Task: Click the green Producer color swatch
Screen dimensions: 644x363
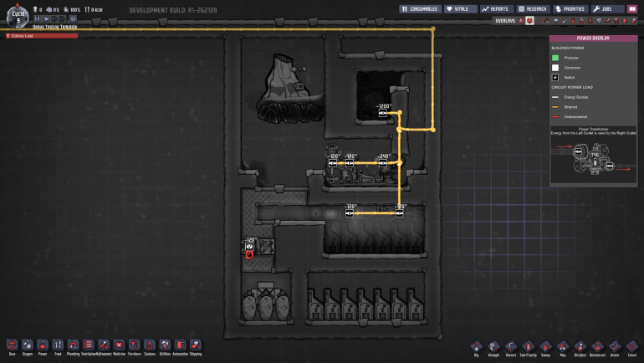Action: click(x=556, y=58)
